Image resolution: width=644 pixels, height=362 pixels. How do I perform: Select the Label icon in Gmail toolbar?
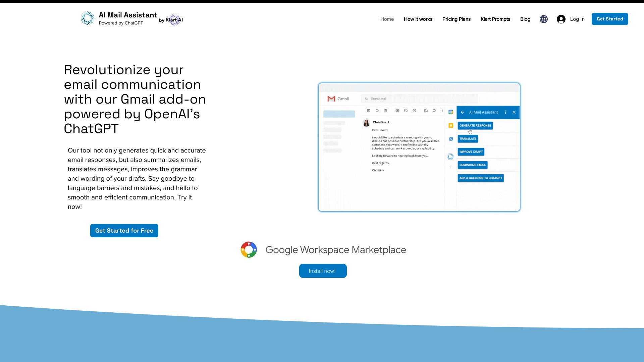click(x=434, y=111)
